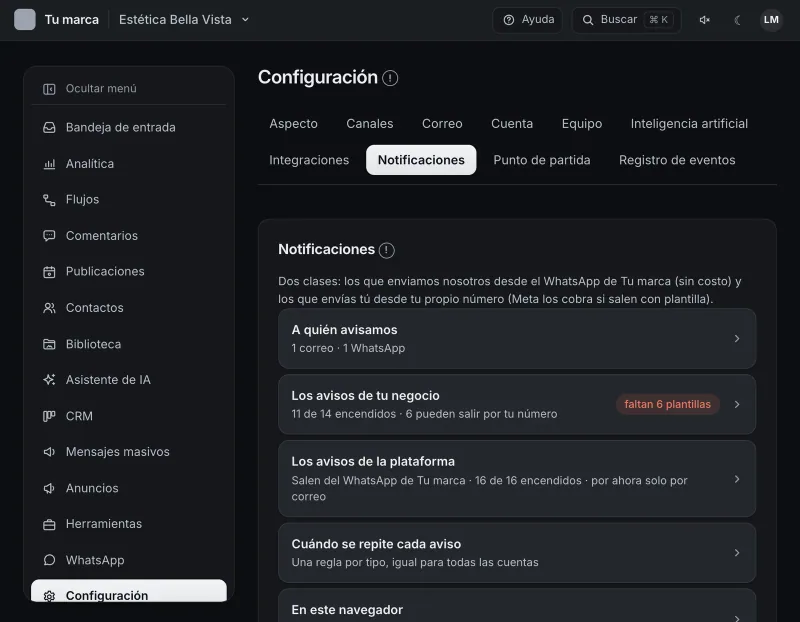Open the Estética Bella Vista account dropdown

pyautogui.click(x=184, y=20)
